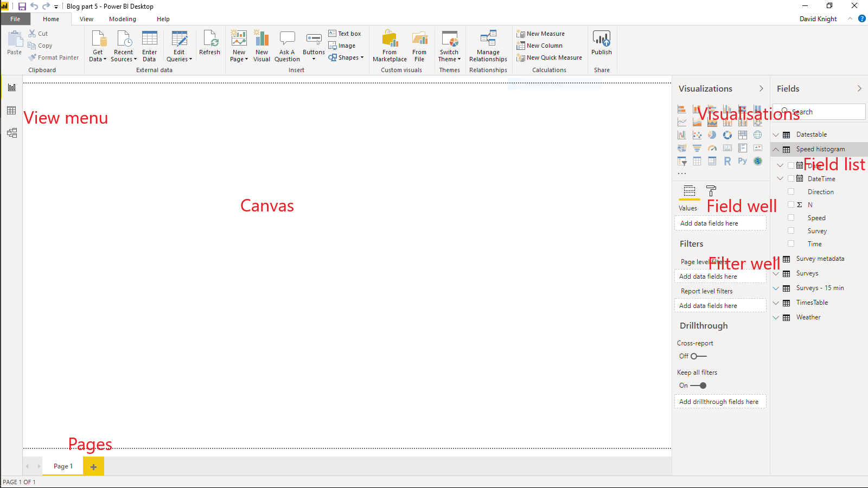Insert a Text box
868x488 pixels.
(x=344, y=34)
